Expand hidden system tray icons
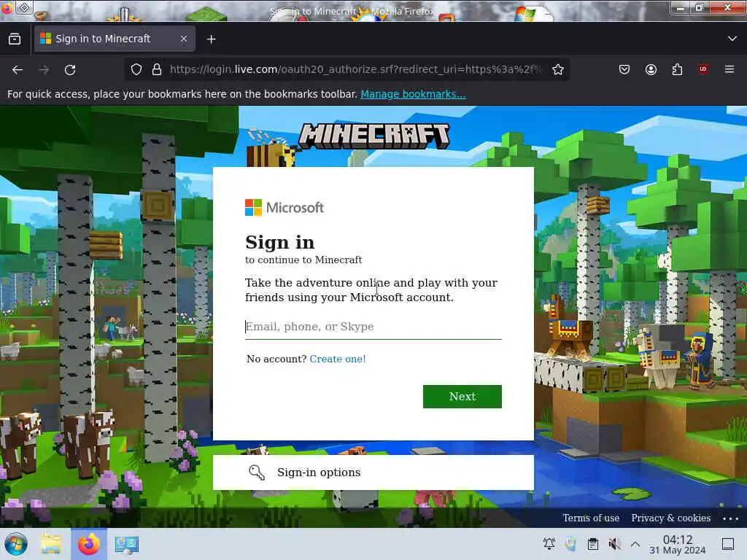This screenshot has height=560, width=747. pos(635,544)
